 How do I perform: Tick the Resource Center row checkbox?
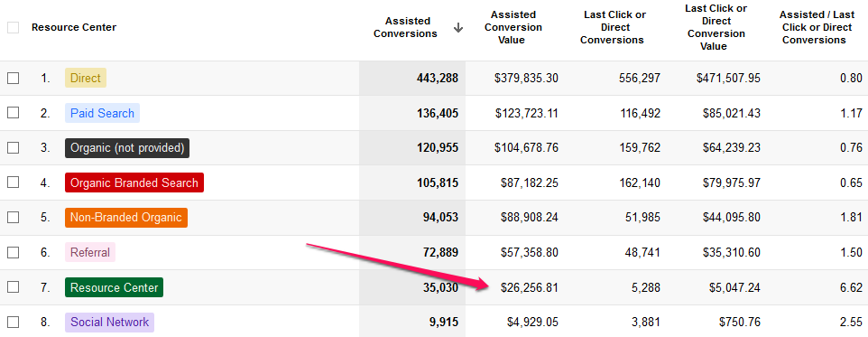pos(13,287)
